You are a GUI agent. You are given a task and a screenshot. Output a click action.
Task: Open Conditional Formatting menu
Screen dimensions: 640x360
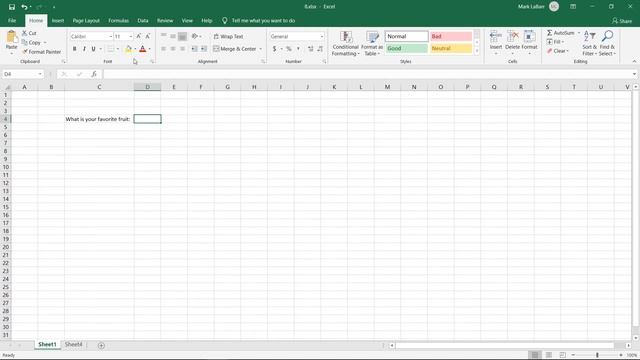pos(345,43)
